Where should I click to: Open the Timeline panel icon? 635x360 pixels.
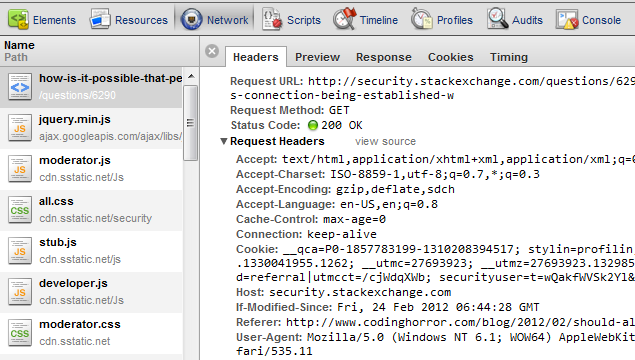345,19
